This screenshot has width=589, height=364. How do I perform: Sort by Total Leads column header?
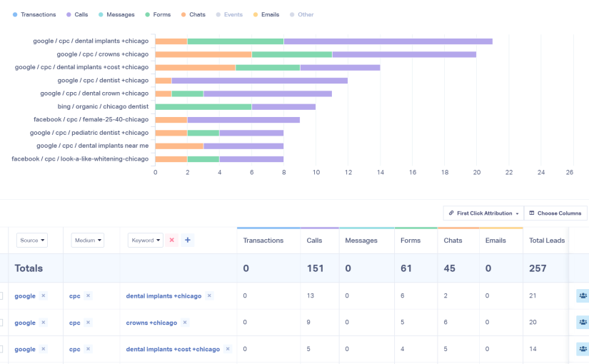tap(547, 241)
